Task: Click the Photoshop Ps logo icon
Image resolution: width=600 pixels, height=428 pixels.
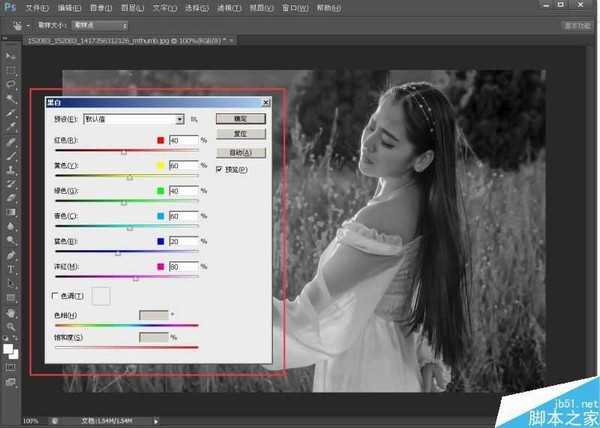Action: coord(10,7)
